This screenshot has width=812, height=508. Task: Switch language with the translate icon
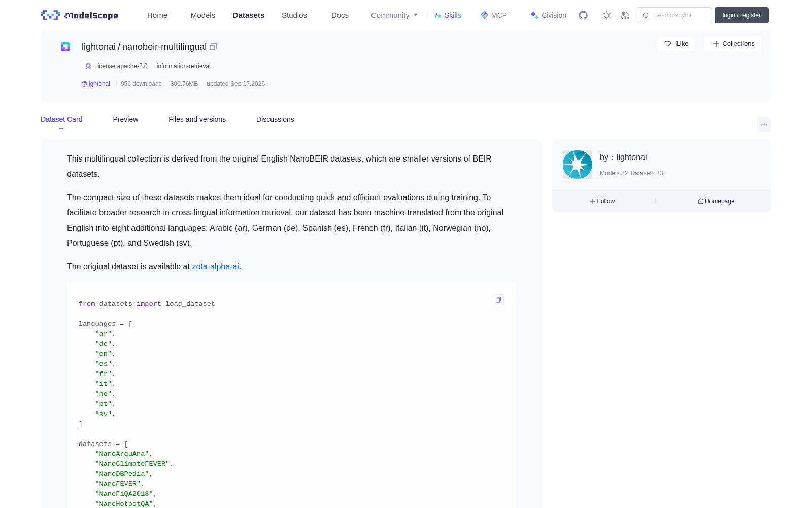coord(625,15)
